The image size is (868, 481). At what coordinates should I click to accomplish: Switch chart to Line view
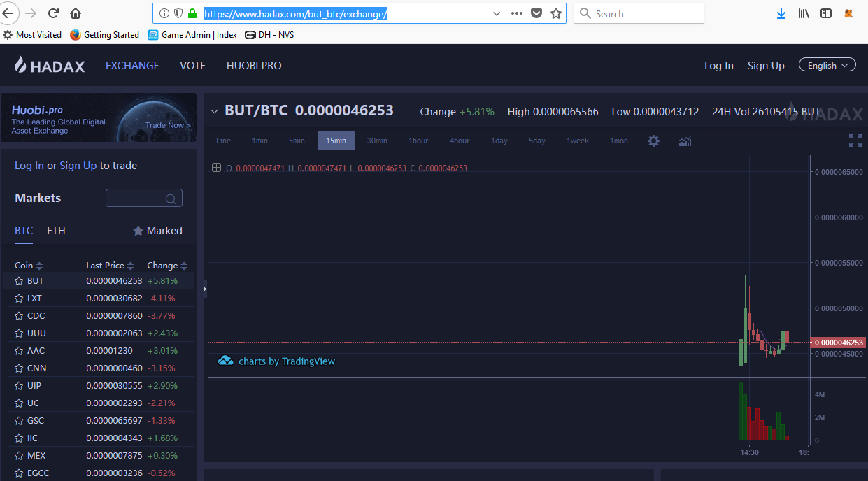pyautogui.click(x=224, y=141)
